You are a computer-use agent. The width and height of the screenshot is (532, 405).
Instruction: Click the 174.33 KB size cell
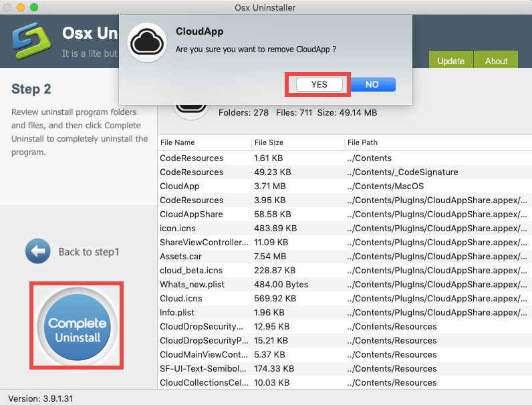coord(275,369)
